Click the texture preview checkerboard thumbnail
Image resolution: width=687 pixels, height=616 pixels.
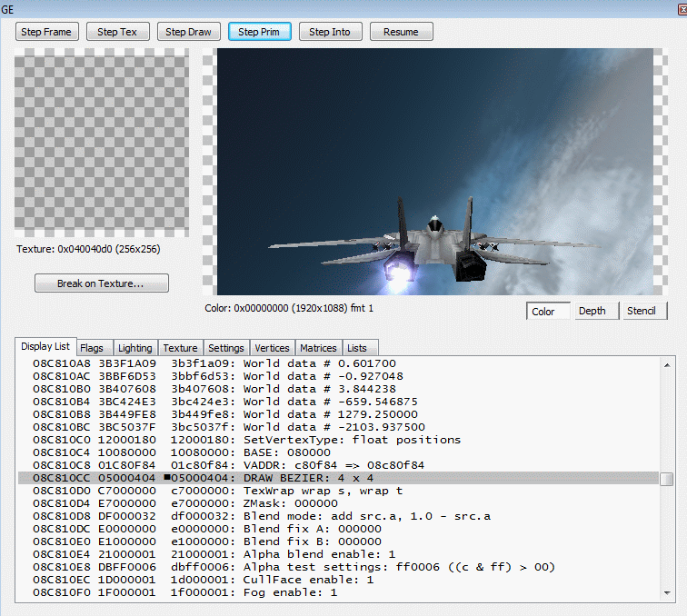[102, 143]
